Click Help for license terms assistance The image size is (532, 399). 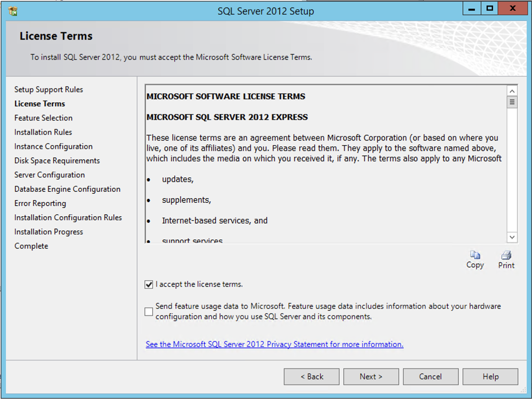point(490,376)
